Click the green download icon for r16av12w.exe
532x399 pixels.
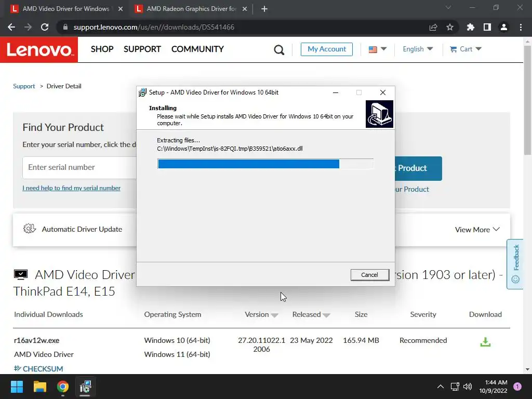click(x=485, y=342)
